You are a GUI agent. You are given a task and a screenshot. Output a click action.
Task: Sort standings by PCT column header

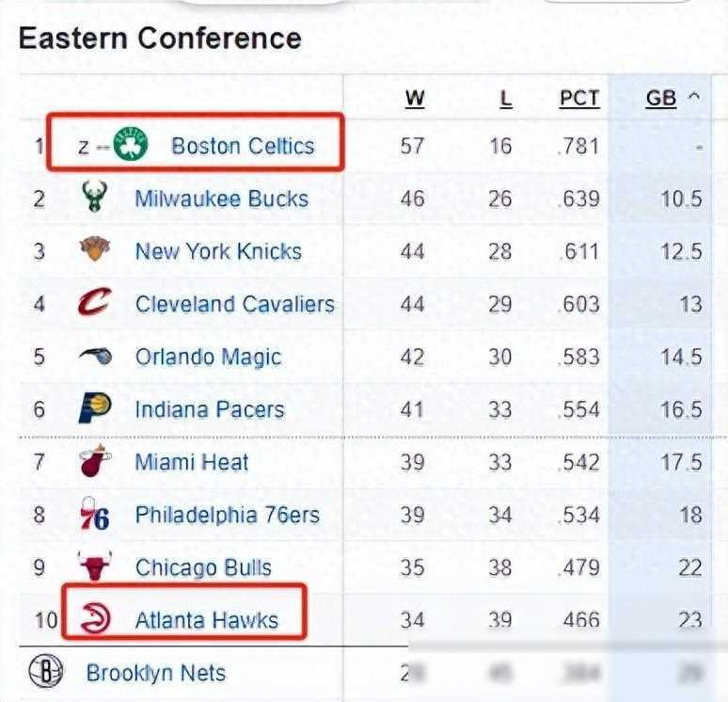point(578,98)
